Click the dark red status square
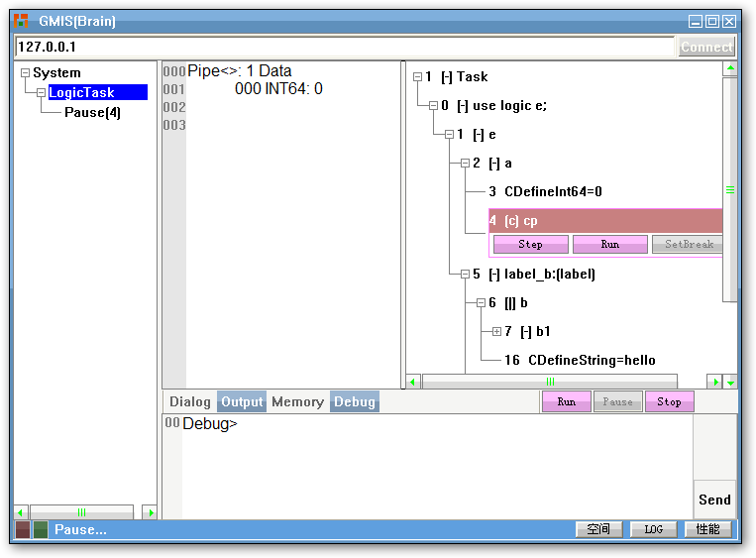This screenshot has height=558, width=756. [x=23, y=529]
